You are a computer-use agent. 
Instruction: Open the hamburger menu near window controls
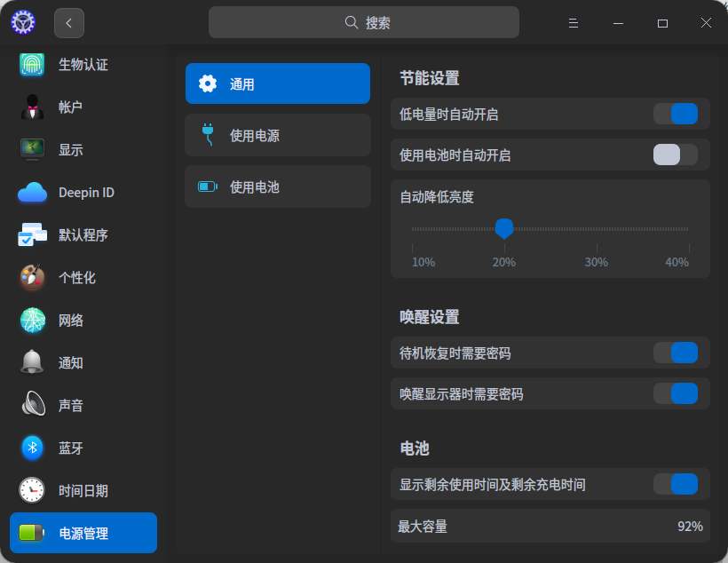574,22
